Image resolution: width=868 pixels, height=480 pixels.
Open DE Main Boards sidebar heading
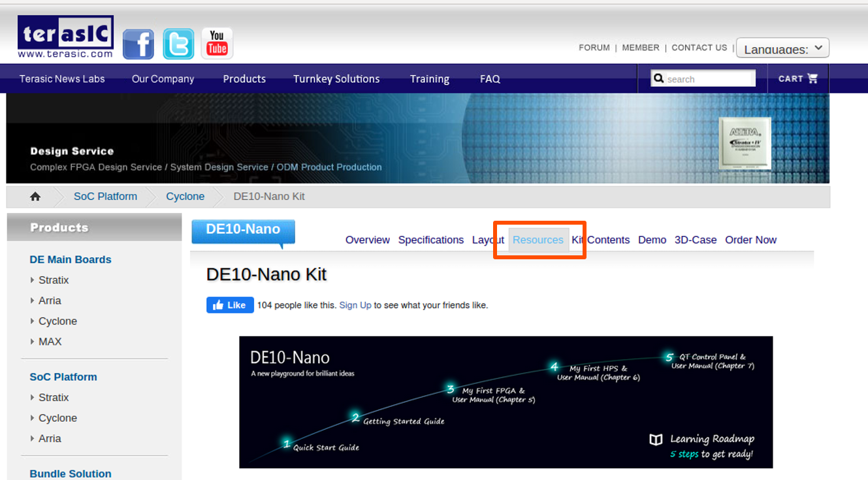(71, 259)
